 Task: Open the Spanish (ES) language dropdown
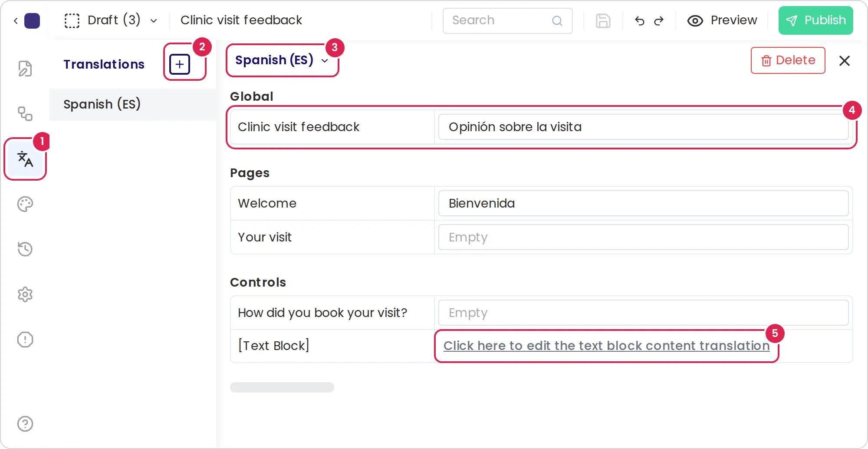[x=282, y=60]
